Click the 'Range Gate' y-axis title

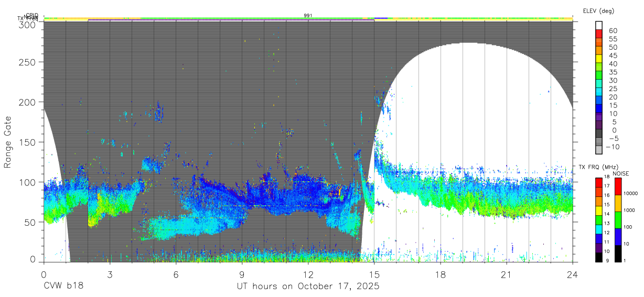pyautogui.click(x=8, y=142)
